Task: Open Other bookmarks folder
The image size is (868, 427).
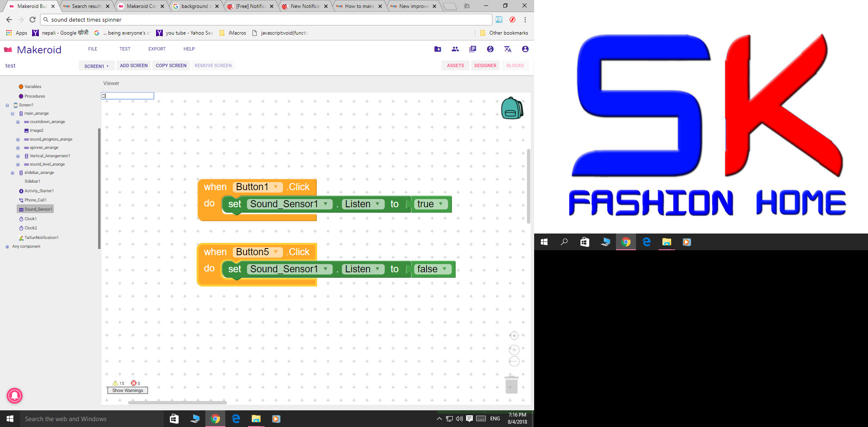Action: 504,33
